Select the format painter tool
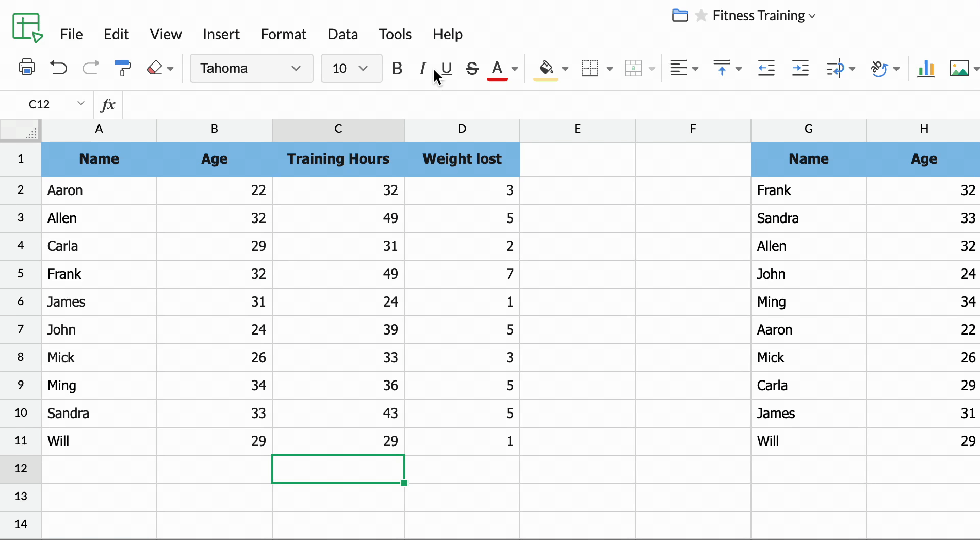Screen dimensions: 980x540 pyautogui.click(x=122, y=68)
